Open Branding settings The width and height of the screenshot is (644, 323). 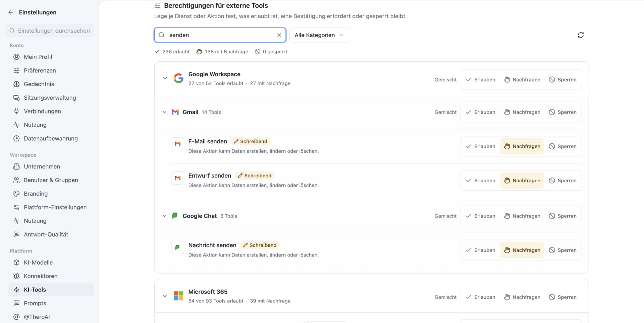click(x=51, y=194)
